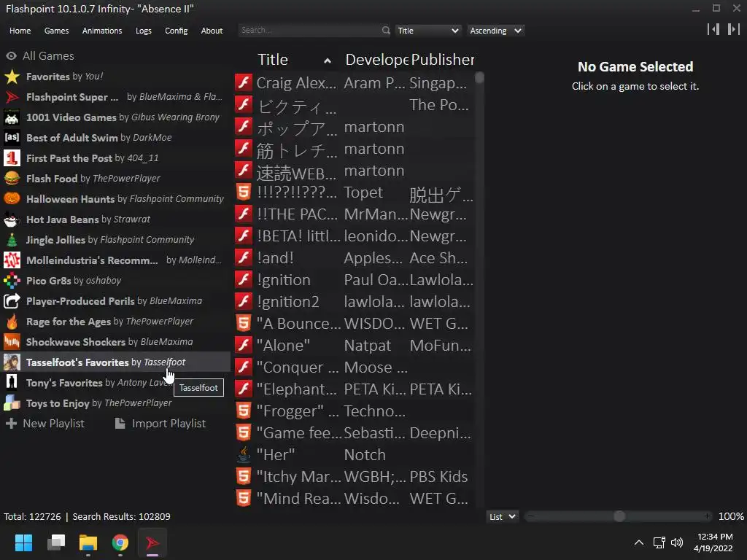Open File Explorer from the taskbar
This screenshot has width=747, height=560.
(88, 542)
